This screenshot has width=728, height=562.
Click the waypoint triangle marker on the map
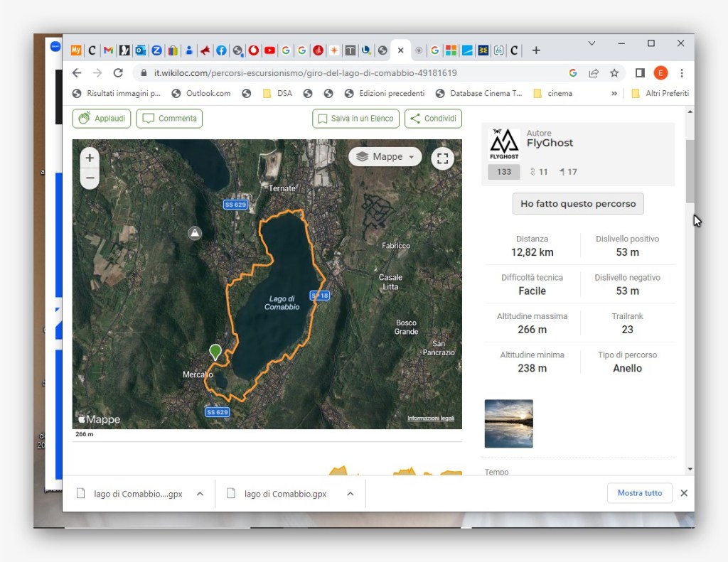point(195,233)
